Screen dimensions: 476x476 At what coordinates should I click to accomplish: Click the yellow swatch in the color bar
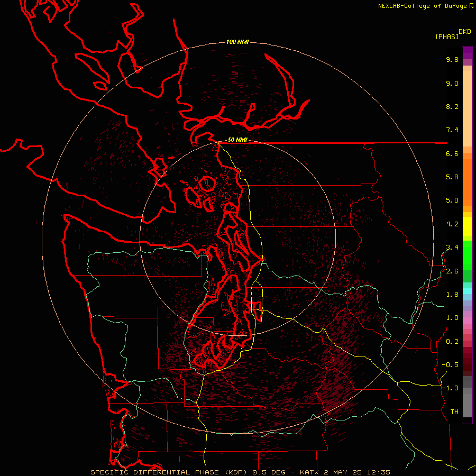[467, 226]
